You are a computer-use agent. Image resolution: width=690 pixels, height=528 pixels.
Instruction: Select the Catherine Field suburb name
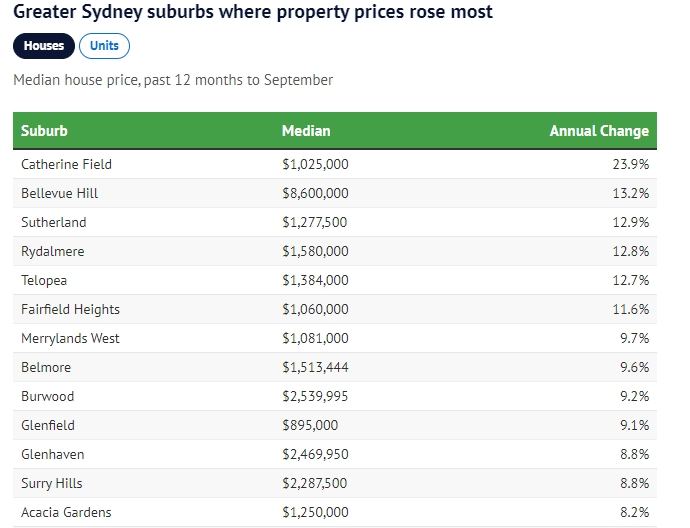[66, 164]
